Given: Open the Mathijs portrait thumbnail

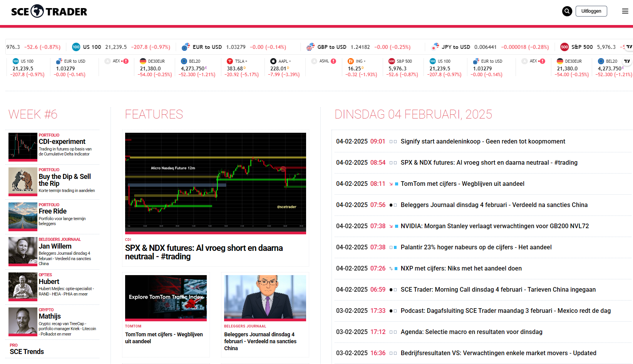Looking at the screenshot, I should 23,322.
